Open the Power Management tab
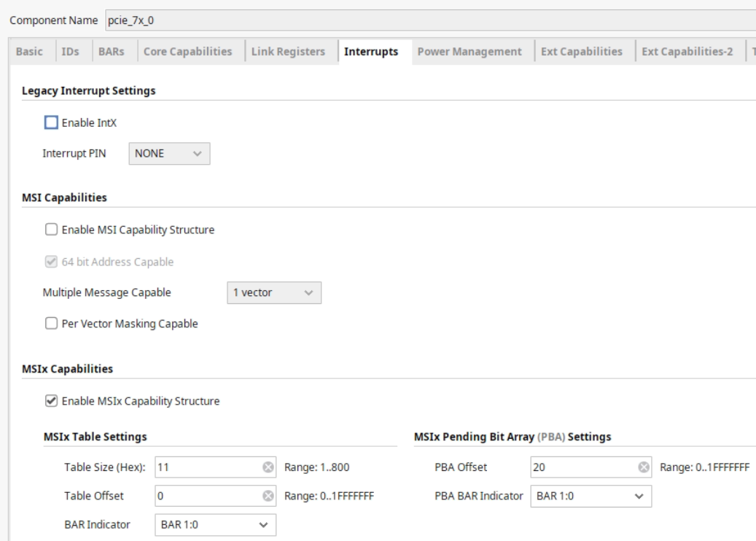Viewport: 756px width, 541px height. tap(469, 52)
